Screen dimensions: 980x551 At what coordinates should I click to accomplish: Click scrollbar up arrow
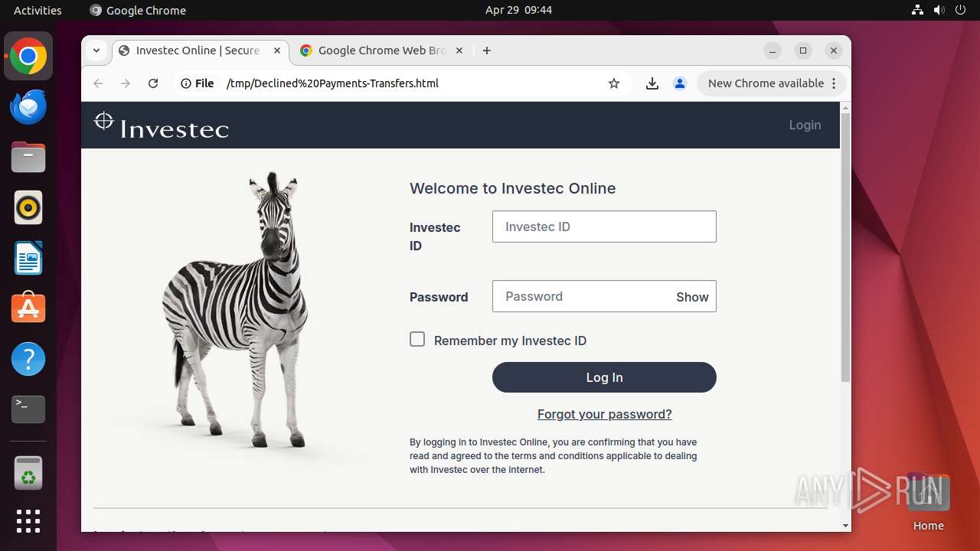click(845, 107)
